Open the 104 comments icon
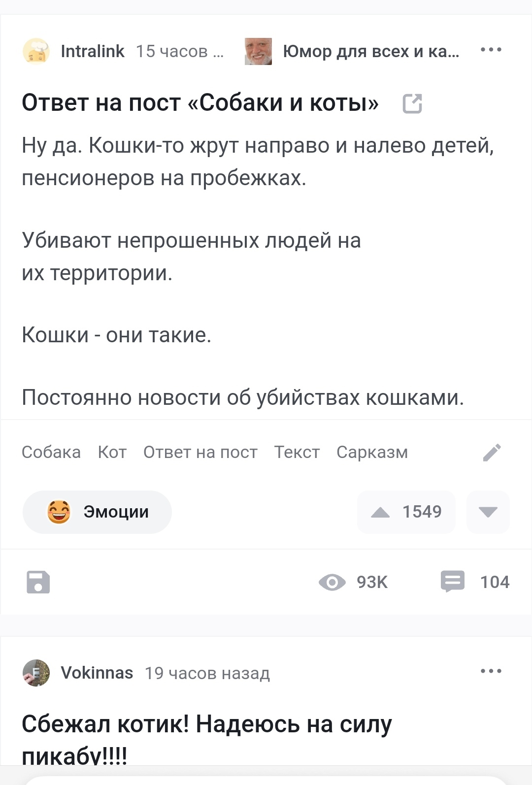Screen dimensions: 532x785 452,581
